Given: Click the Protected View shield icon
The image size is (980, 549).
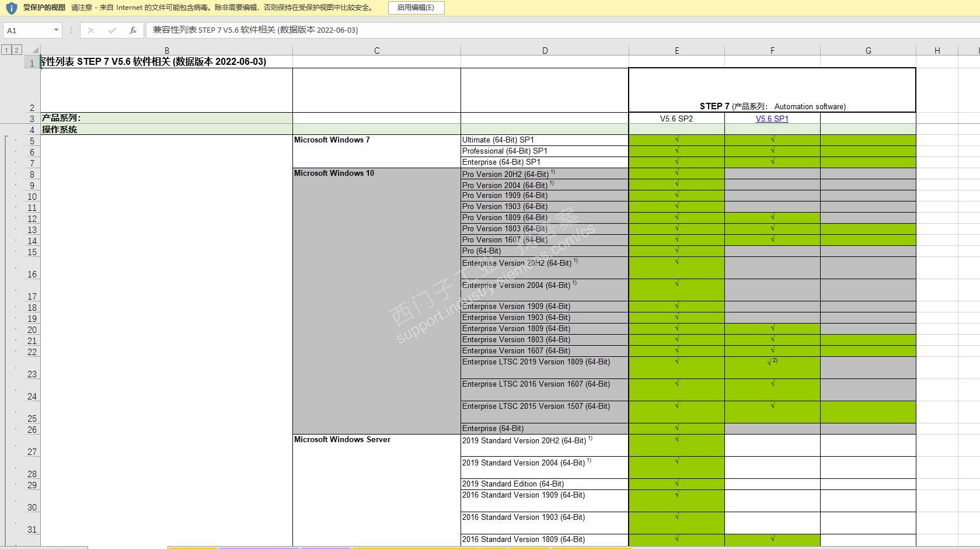Looking at the screenshot, I should (11, 8).
